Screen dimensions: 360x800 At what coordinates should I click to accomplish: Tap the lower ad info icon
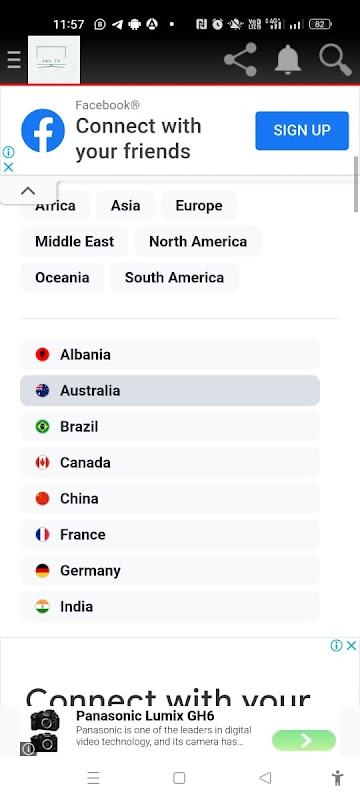[x=336, y=645]
